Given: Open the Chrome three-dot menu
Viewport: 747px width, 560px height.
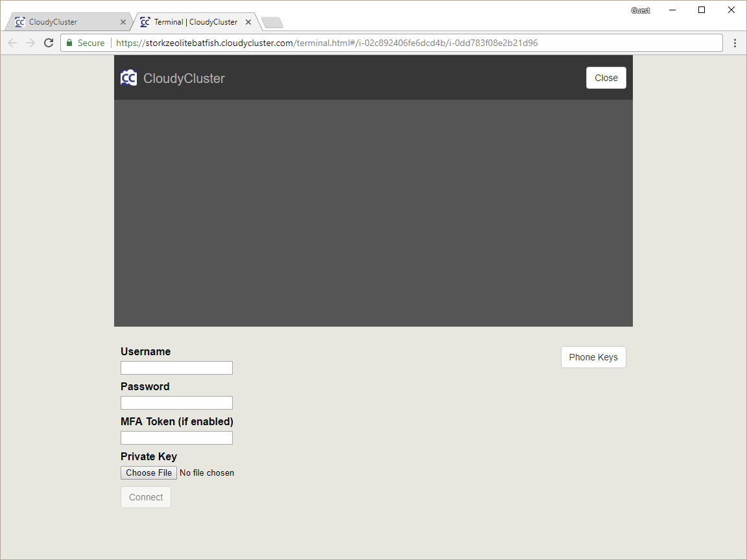Looking at the screenshot, I should coord(735,43).
